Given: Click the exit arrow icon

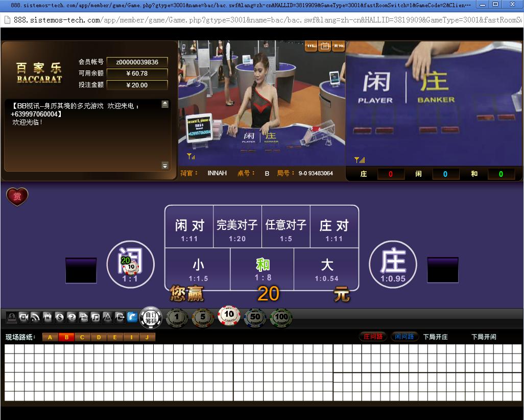Looking at the screenshot, I should pos(120,317).
